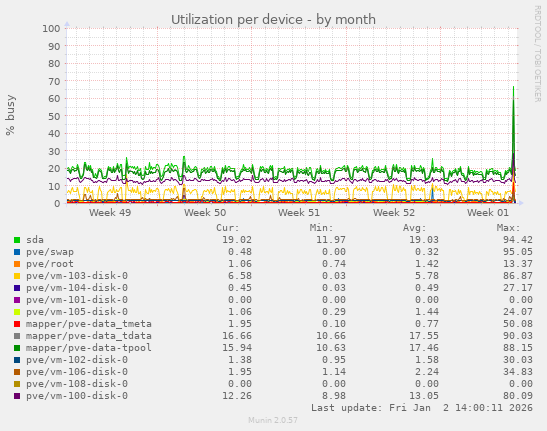Image resolution: width=547 pixels, height=431 pixels.
Task: Click the sda max value 94.42
Action: click(518, 240)
